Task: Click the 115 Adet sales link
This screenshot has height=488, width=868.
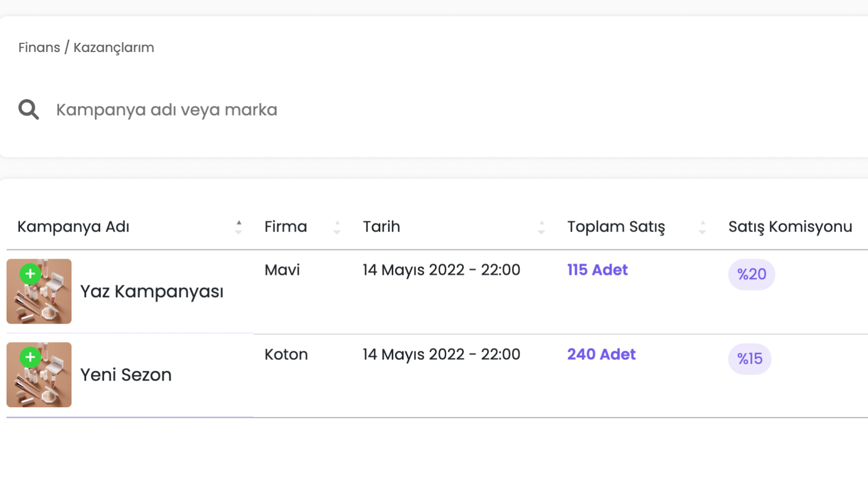Action: tap(597, 270)
